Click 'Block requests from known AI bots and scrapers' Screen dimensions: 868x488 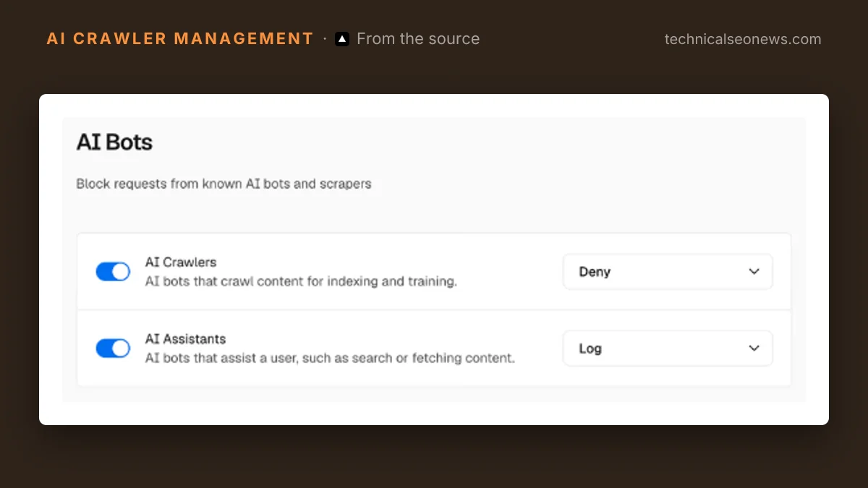[x=224, y=184]
